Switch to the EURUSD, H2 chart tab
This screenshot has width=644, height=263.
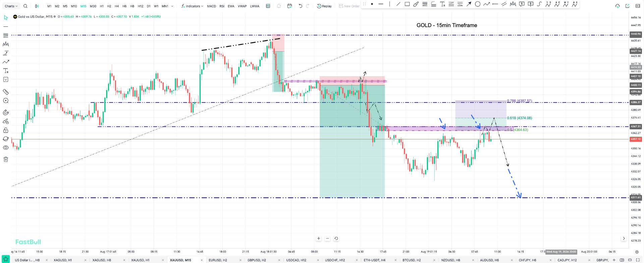pos(218,260)
